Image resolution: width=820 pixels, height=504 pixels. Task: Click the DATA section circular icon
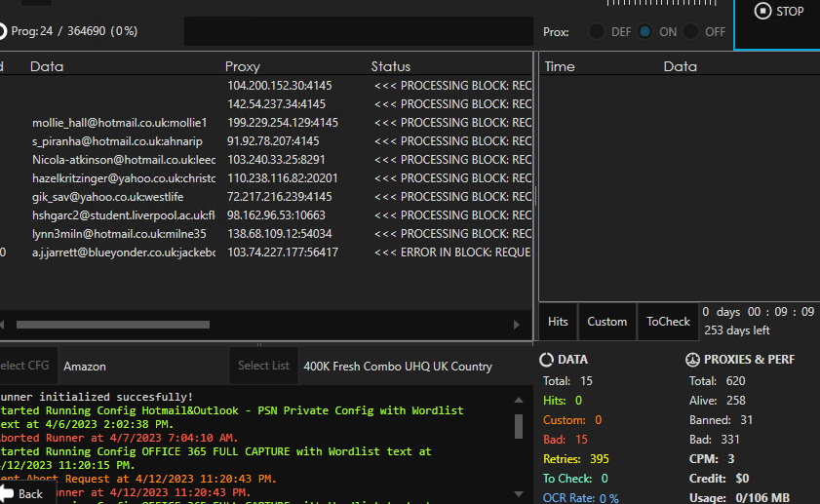[546, 360]
